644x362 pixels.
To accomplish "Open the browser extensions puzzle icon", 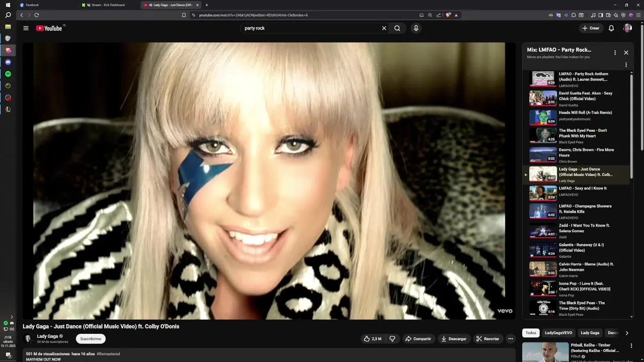I will click(x=573, y=15).
